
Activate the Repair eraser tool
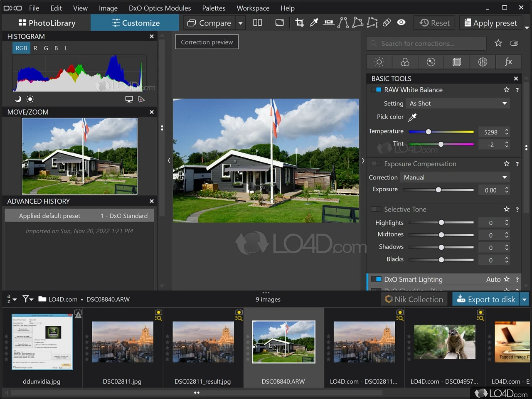(x=387, y=22)
